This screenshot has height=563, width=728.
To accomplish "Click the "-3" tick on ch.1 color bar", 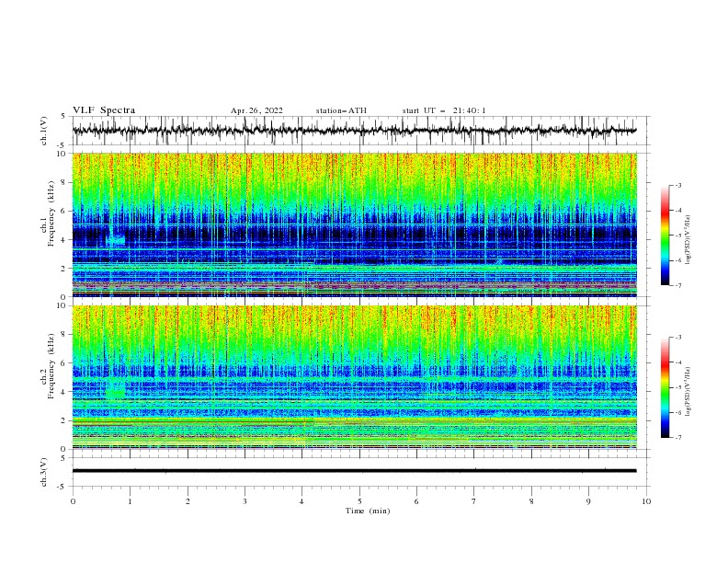I will [678, 185].
